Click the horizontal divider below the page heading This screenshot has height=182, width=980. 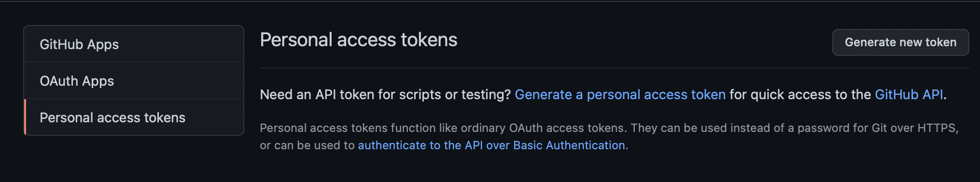pyautogui.click(x=614, y=68)
